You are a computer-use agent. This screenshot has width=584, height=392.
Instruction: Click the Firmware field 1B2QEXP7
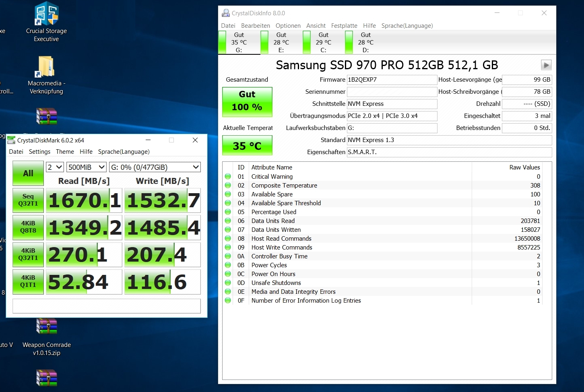click(392, 80)
